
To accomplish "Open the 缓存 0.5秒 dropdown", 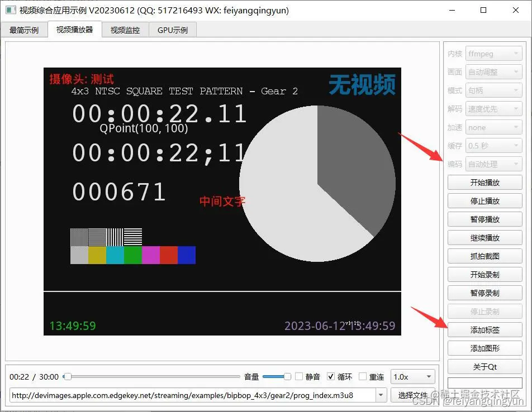I will coord(494,145).
